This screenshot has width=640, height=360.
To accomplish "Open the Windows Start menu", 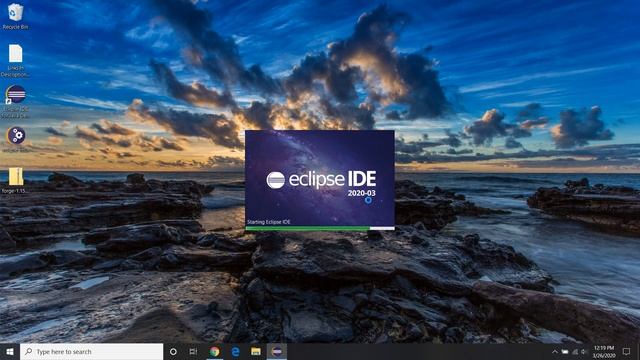I will (x=10, y=352).
